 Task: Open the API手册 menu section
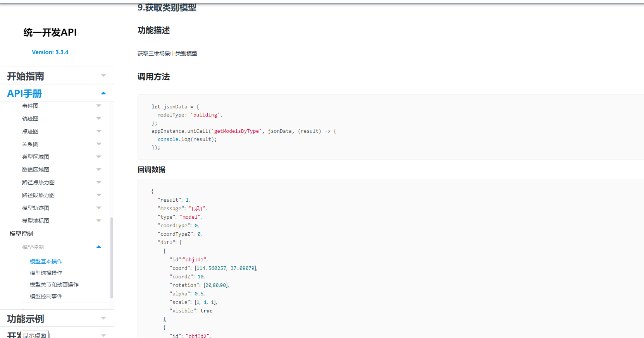pyautogui.click(x=24, y=93)
